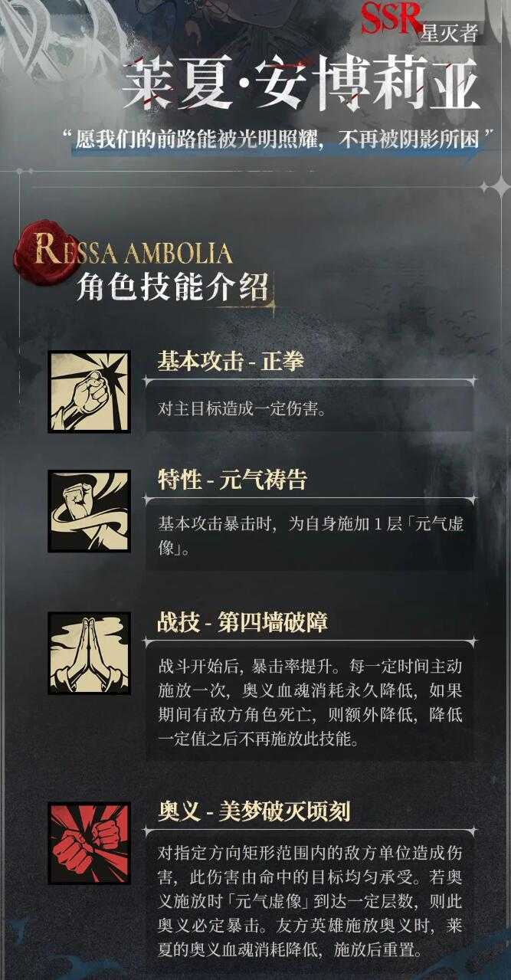The width and height of the screenshot is (511, 980).
Task: Select the red fists 美梦破灭顷刻 icon
Action: pos(89,843)
